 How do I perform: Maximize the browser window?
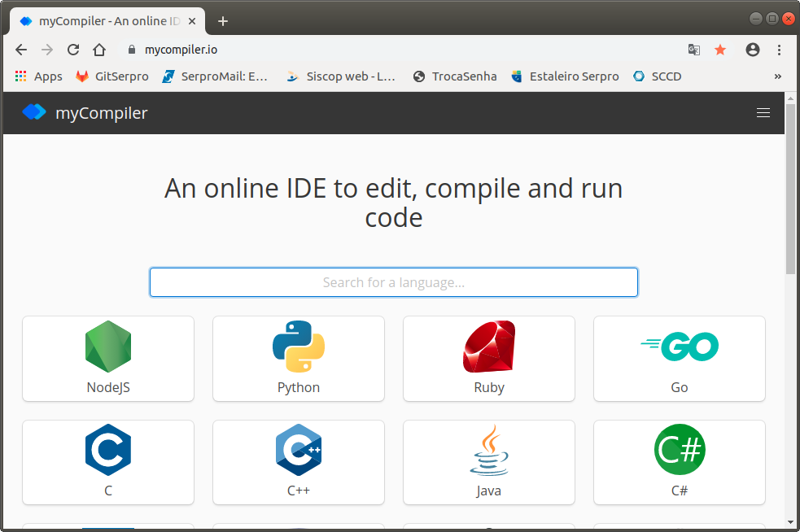pyautogui.click(x=772, y=19)
